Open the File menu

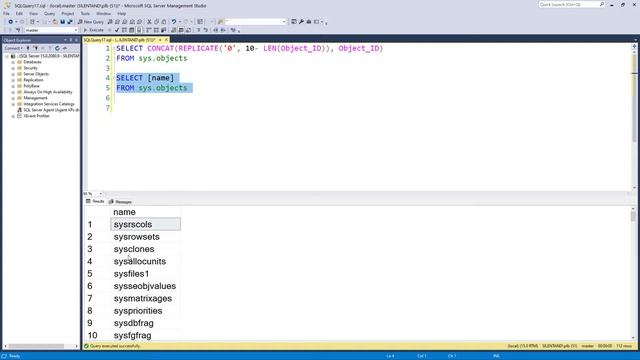click(x=7, y=13)
